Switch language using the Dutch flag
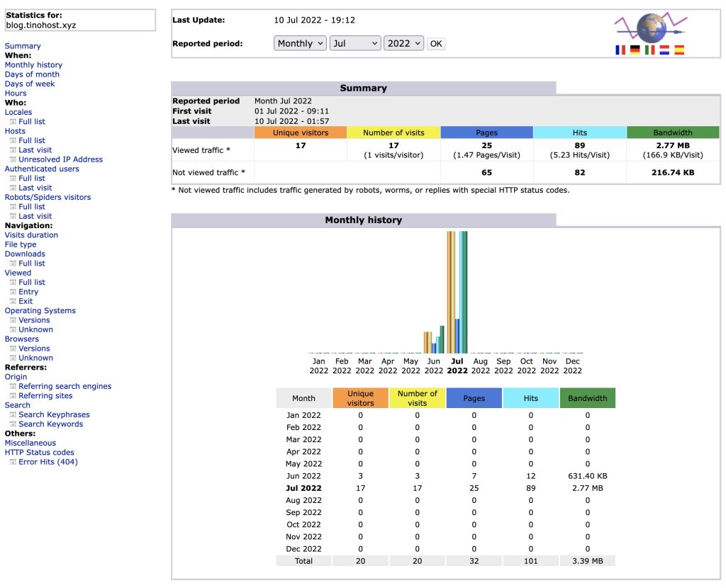The width and height of the screenshot is (726, 588). point(664,50)
